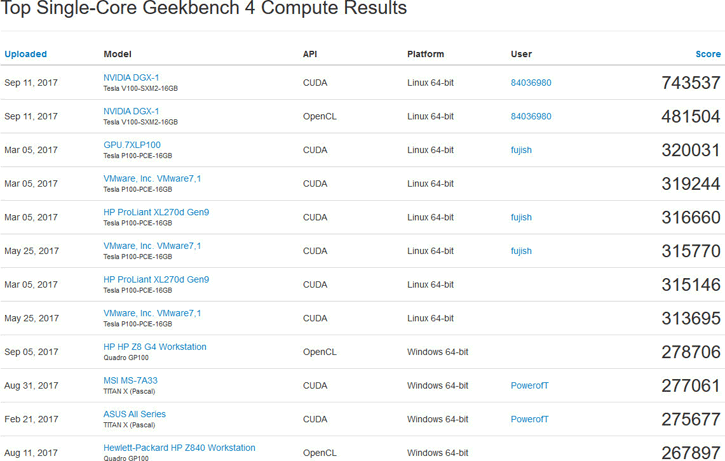Open the VMware7,1 result scoring 315770
The width and height of the screenshot is (725, 461).
[152, 246]
